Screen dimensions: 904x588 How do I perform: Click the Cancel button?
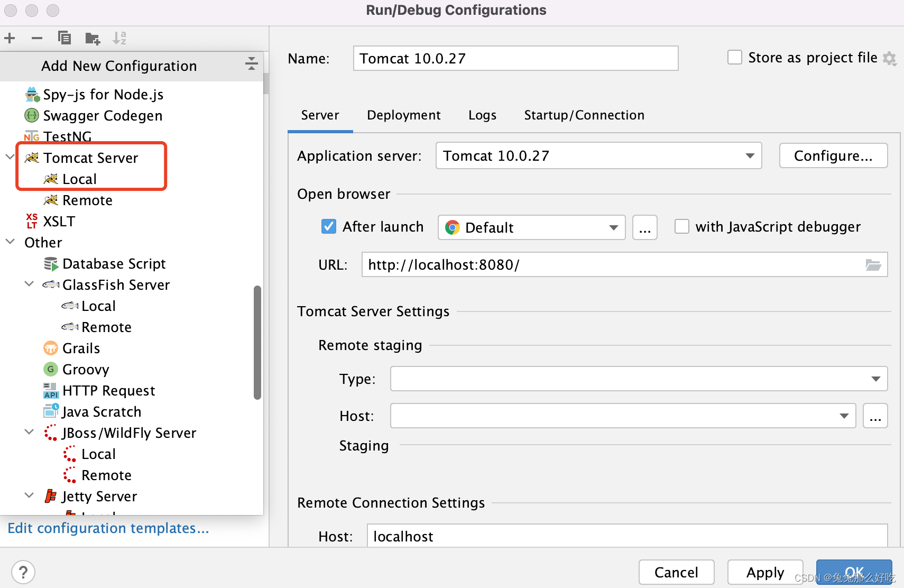(676, 572)
